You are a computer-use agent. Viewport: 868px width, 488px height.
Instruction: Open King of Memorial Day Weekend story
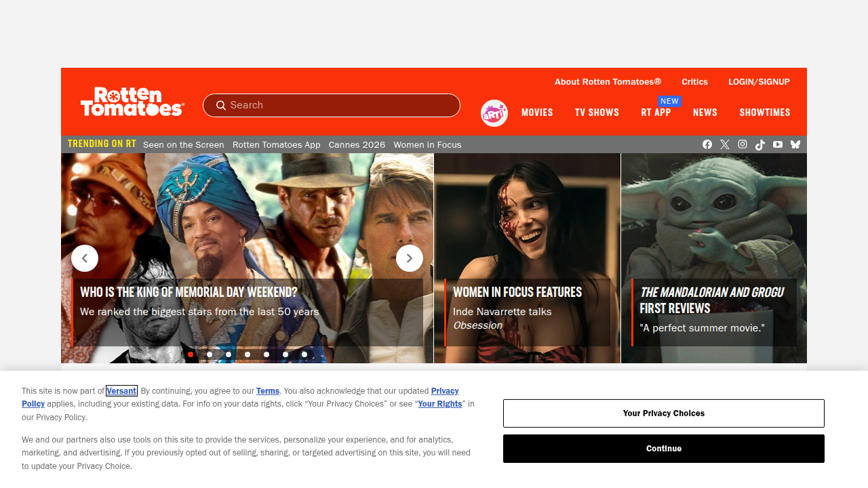pos(248,312)
